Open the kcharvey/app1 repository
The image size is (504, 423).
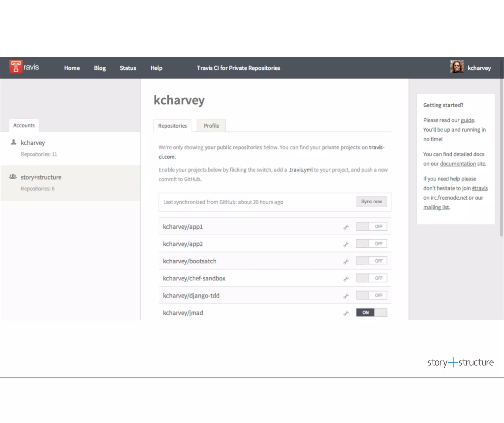pos(183,227)
